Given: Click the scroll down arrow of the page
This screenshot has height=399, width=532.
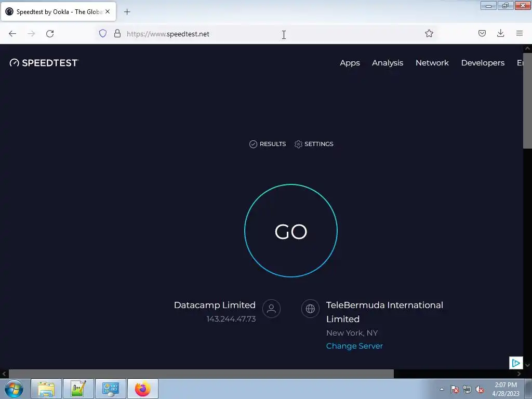Looking at the screenshot, I should 527,365.
